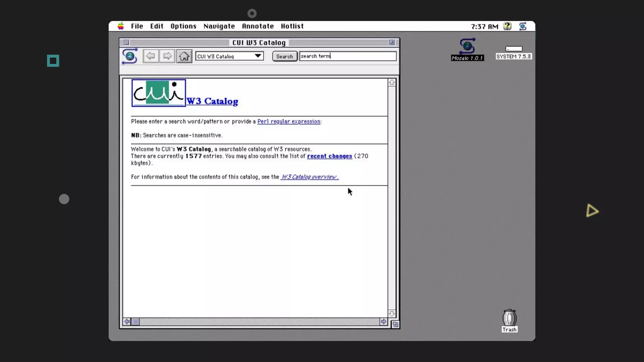Follow the Perl regular expression link
The image size is (644, 362).
coord(289,122)
